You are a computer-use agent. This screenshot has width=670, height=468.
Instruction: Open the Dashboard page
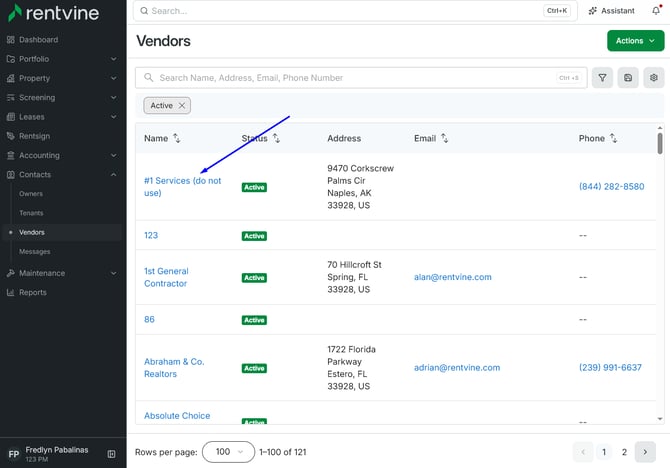pyautogui.click(x=38, y=40)
